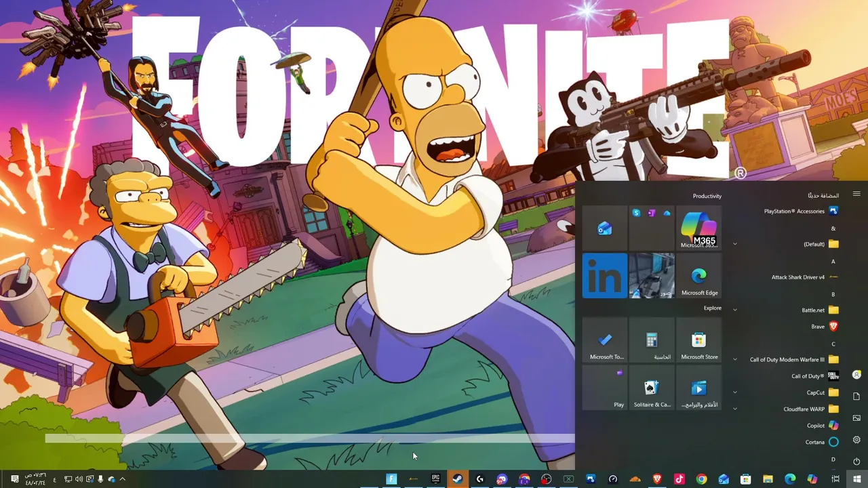Viewport: 868px width, 488px height.
Task: Open the Calculator (الحاسبة) tile
Action: 652,341
